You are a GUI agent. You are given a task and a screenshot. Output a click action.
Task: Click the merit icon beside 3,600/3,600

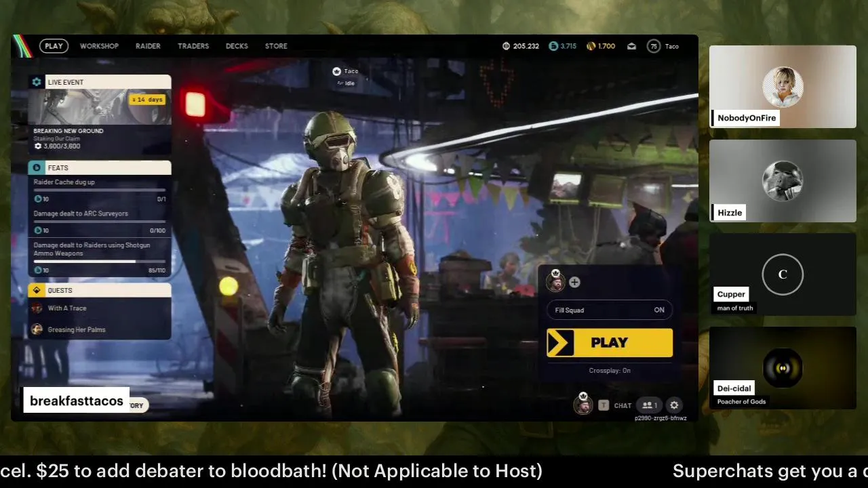click(x=38, y=146)
